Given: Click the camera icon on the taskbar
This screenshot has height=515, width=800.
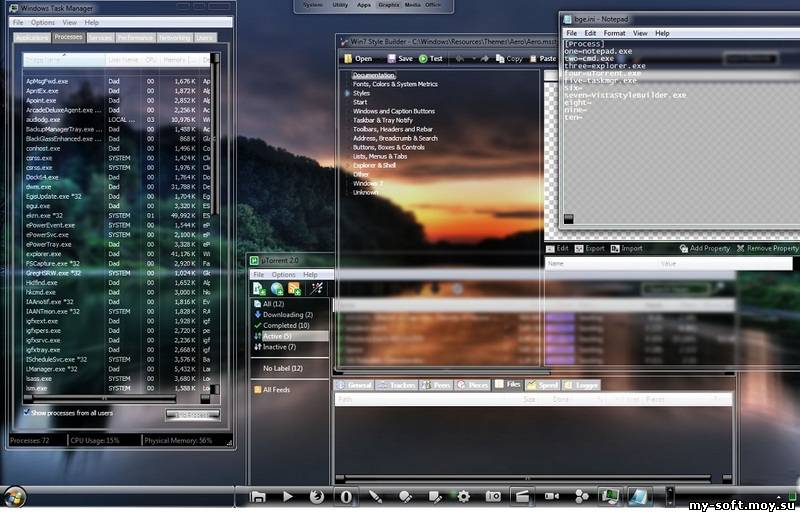Looking at the screenshot, I should 493,496.
